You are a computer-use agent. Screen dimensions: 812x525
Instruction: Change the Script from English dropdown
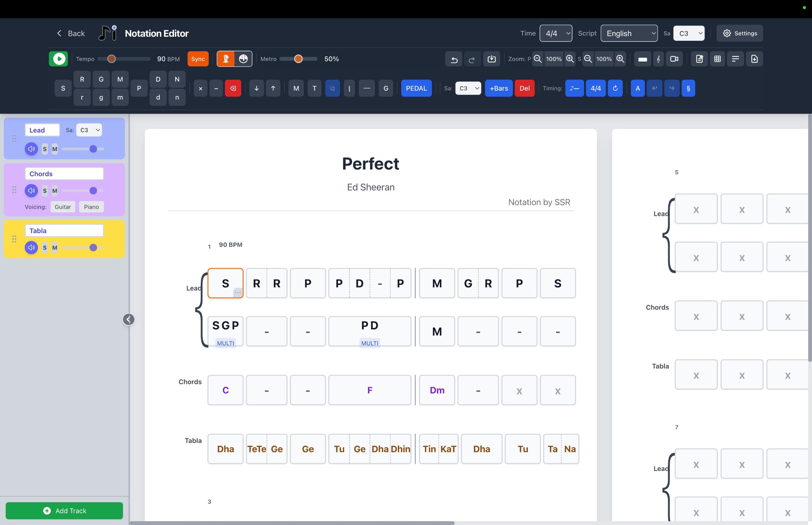[629, 33]
